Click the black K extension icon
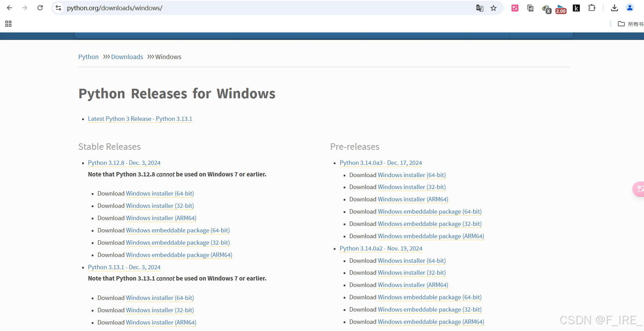Viewport: 644px width, 331px height. pyautogui.click(x=576, y=8)
